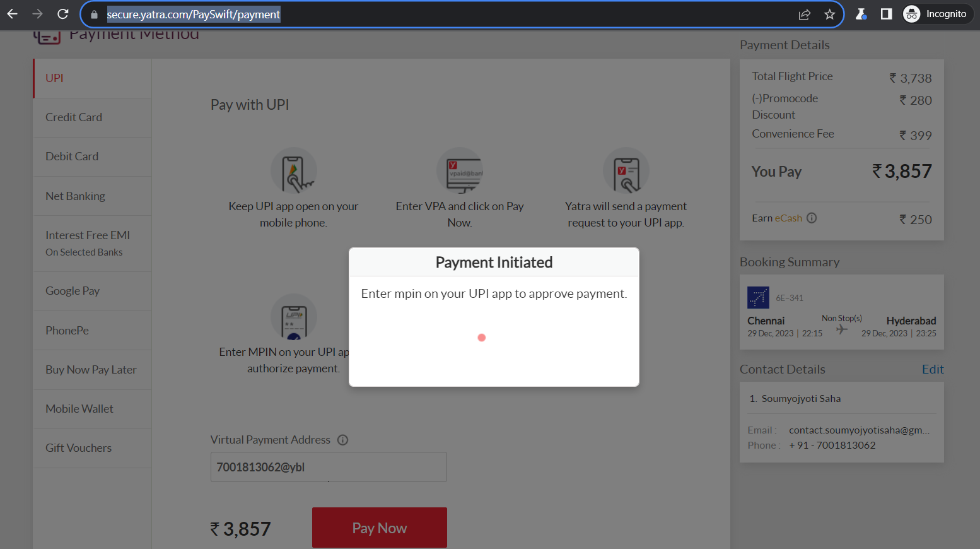Click the Virtual Payment Address info icon

click(x=342, y=440)
